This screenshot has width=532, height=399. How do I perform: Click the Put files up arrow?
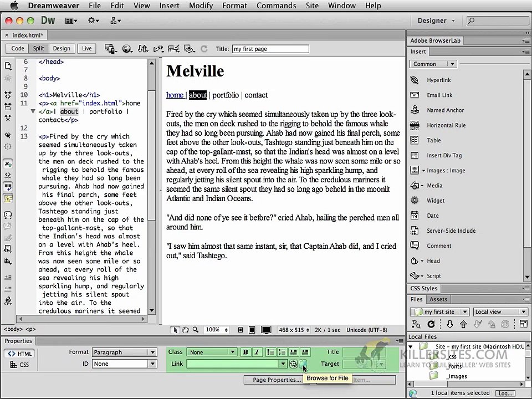[463, 324]
